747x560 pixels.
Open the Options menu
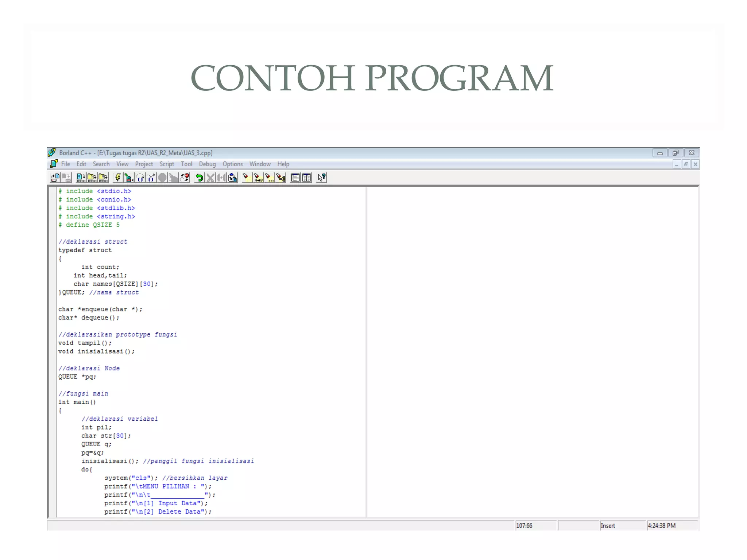pyautogui.click(x=233, y=164)
